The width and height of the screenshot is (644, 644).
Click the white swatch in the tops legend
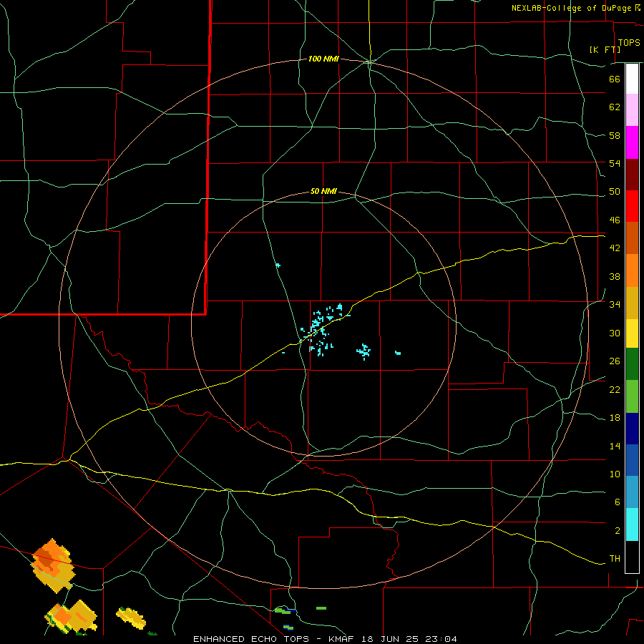click(x=632, y=79)
